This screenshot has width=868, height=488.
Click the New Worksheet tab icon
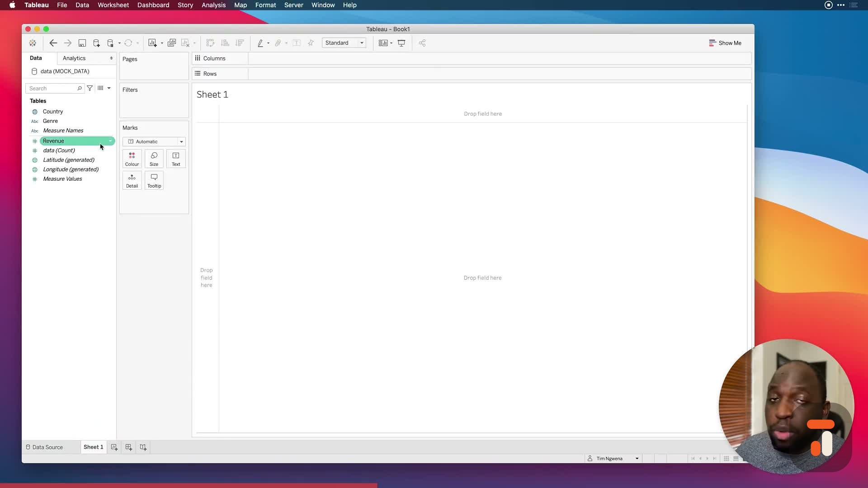114,447
